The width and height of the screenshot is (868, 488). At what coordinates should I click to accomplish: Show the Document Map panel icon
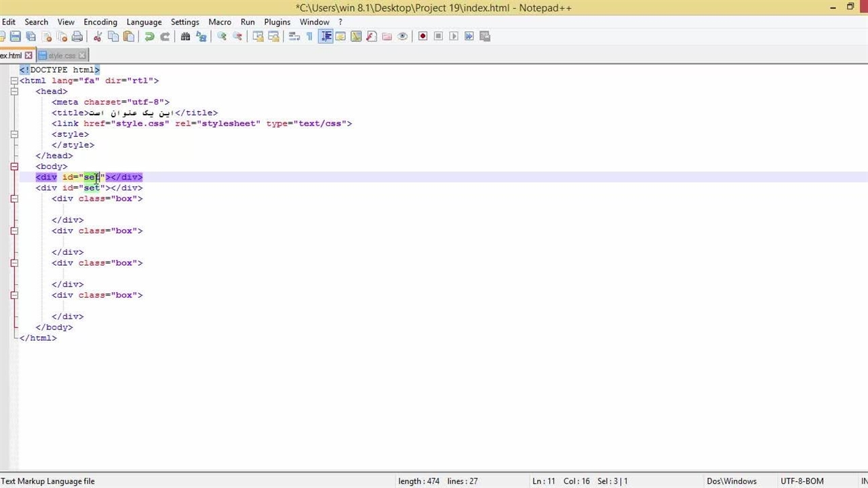click(x=356, y=37)
